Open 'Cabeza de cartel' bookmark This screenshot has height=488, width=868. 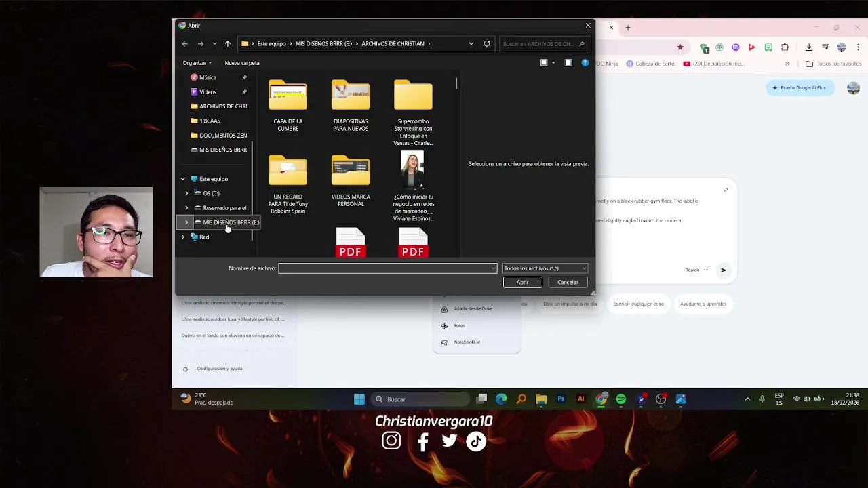650,64
